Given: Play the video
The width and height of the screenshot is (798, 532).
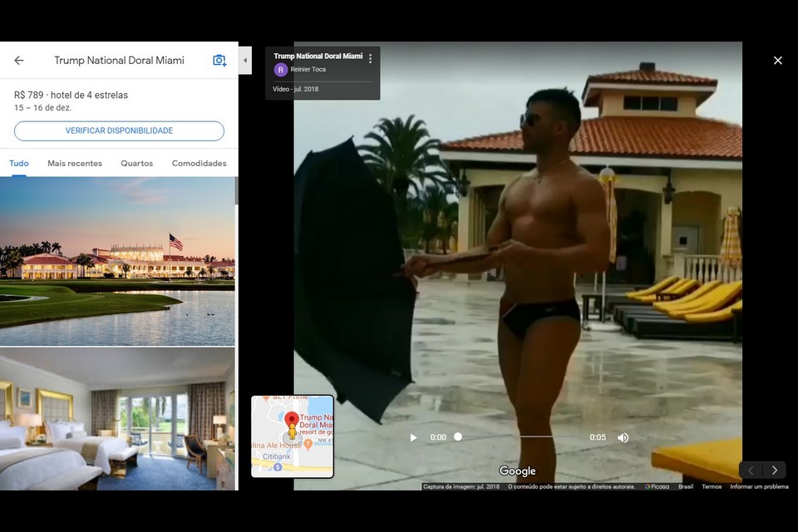Looking at the screenshot, I should (x=413, y=437).
